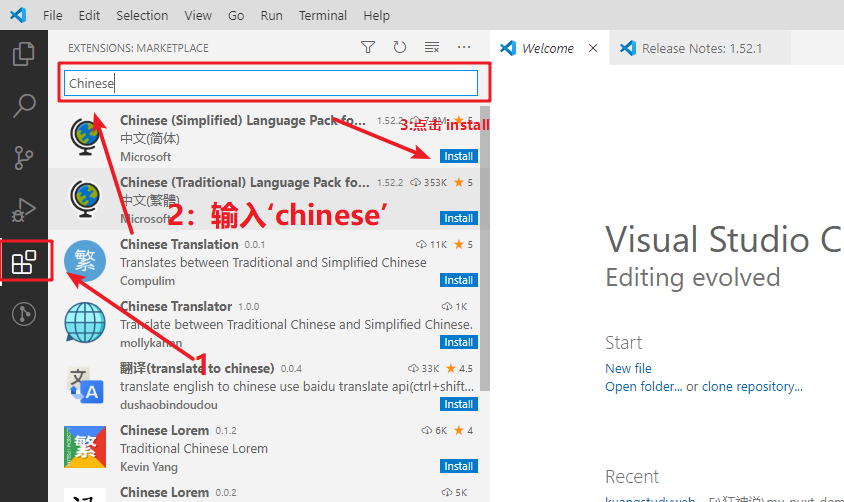Click the filter extensions funnel icon
This screenshot has width=844, height=502.
(x=368, y=47)
